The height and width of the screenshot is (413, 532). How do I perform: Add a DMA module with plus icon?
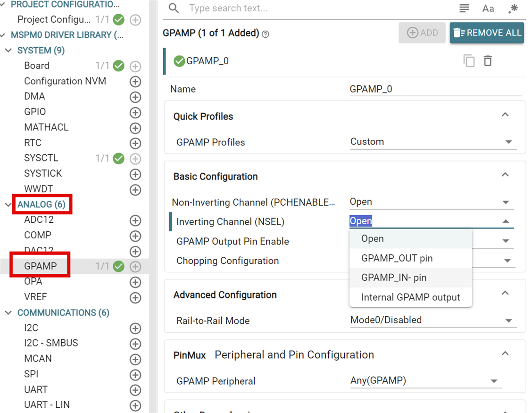pos(135,97)
